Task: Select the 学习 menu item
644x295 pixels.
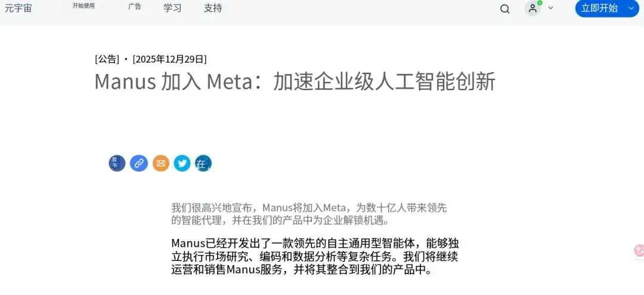Action: (x=172, y=8)
